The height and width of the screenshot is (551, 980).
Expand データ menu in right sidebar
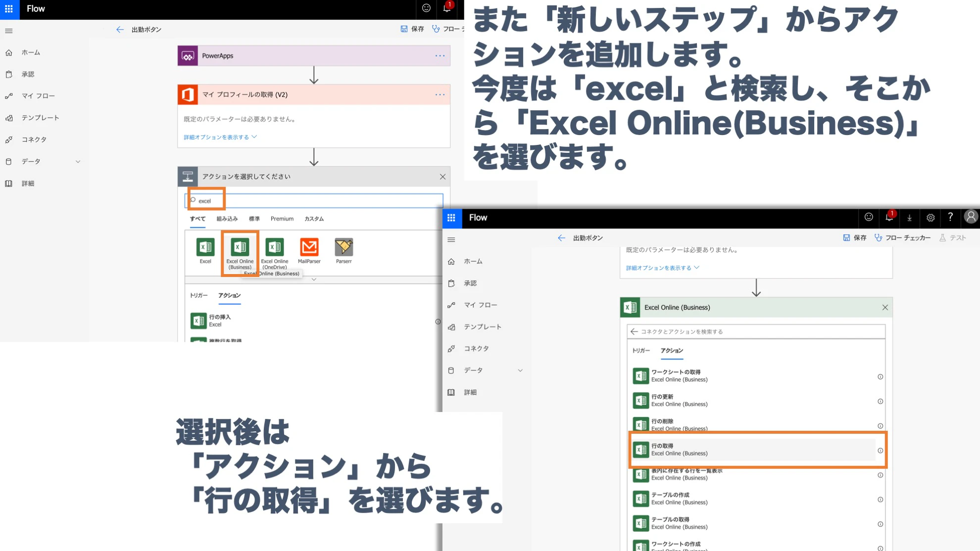(520, 370)
